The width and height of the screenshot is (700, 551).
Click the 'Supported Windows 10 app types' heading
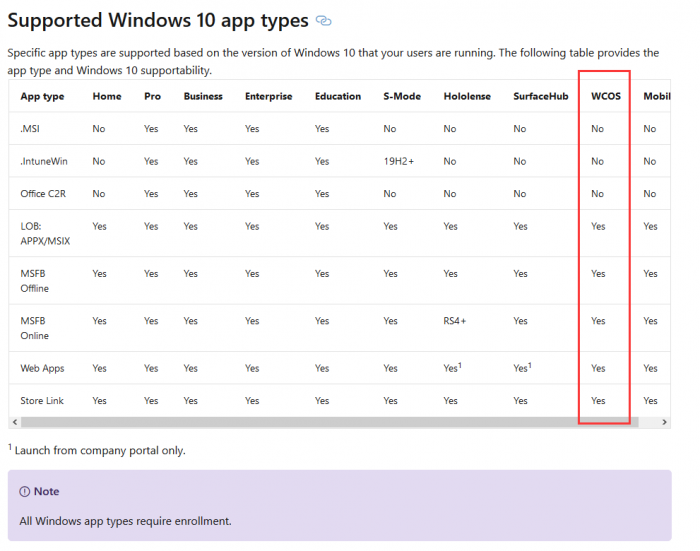(158, 20)
